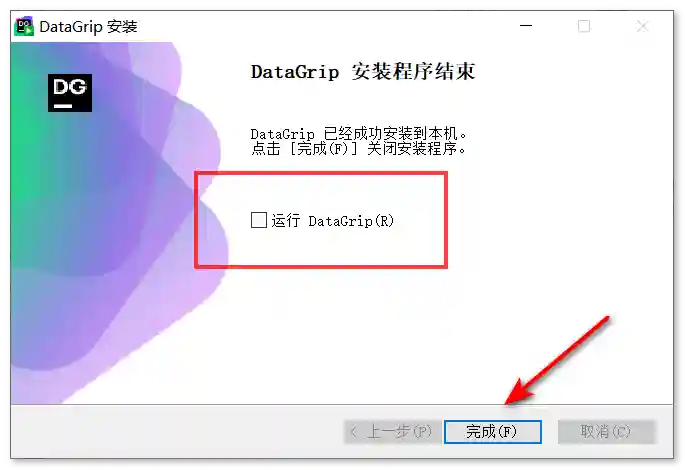Click the line 点击 [完成(F)] 关闭安装程序
685x470 pixels.
[x=359, y=149]
